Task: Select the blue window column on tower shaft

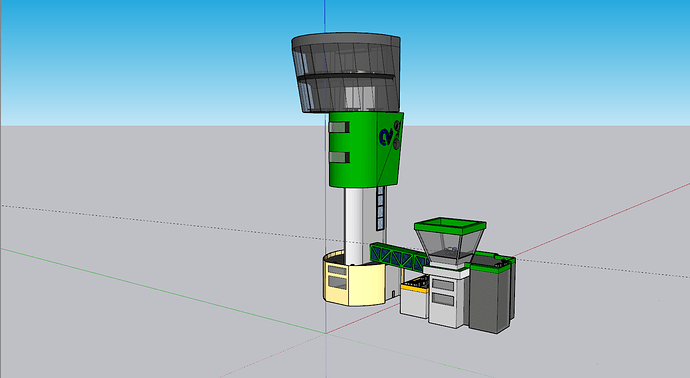Action: [381, 208]
